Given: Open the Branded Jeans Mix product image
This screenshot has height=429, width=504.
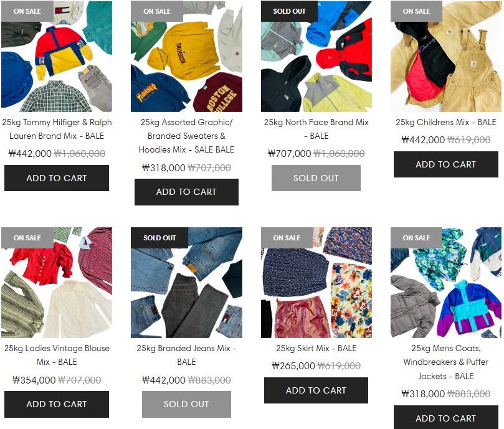Looking at the screenshot, I should [186, 283].
